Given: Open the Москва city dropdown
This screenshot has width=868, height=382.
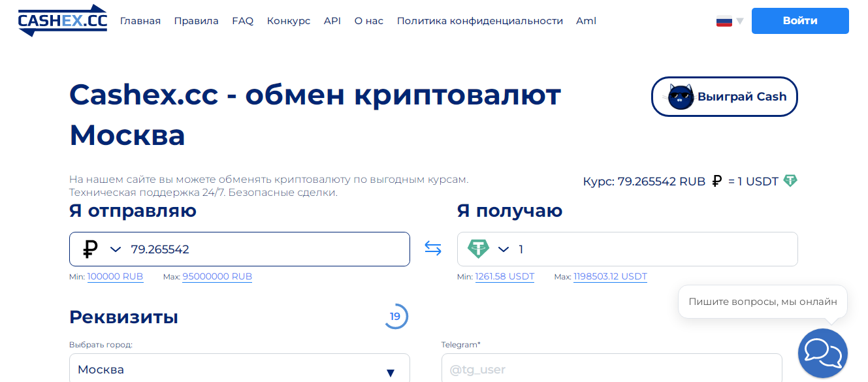Looking at the screenshot, I should (x=240, y=370).
